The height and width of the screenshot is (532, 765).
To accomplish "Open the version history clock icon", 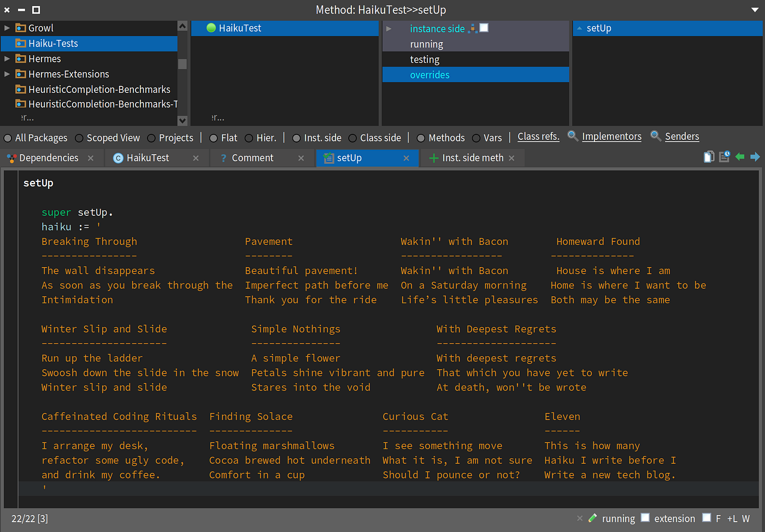I will 725,157.
